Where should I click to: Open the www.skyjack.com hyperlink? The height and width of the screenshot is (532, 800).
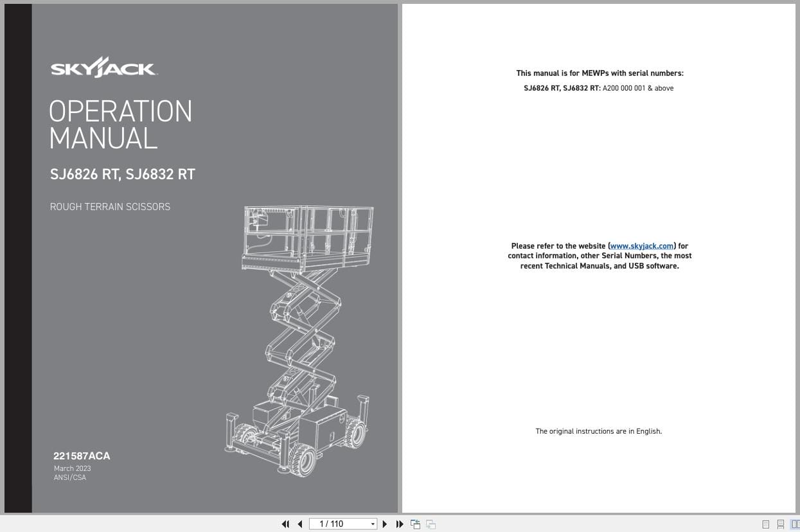641,245
